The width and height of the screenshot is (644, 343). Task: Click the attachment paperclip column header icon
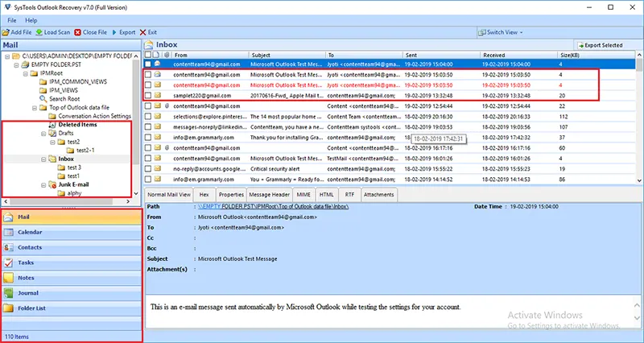167,55
